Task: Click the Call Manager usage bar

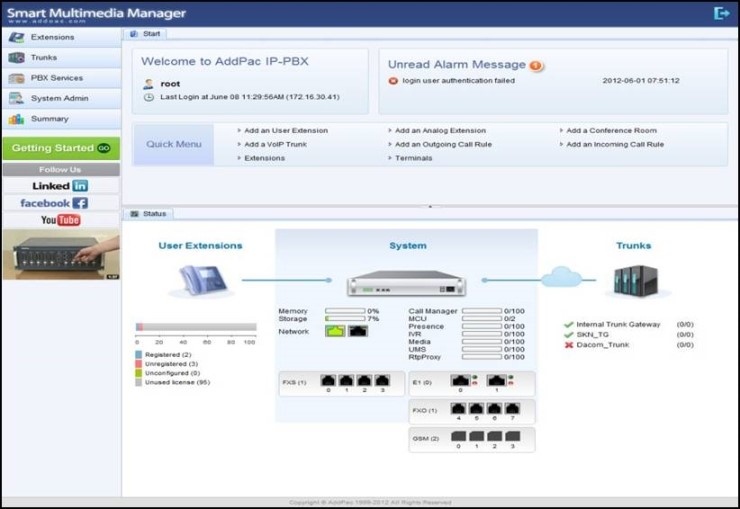Action: (x=482, y=311)
